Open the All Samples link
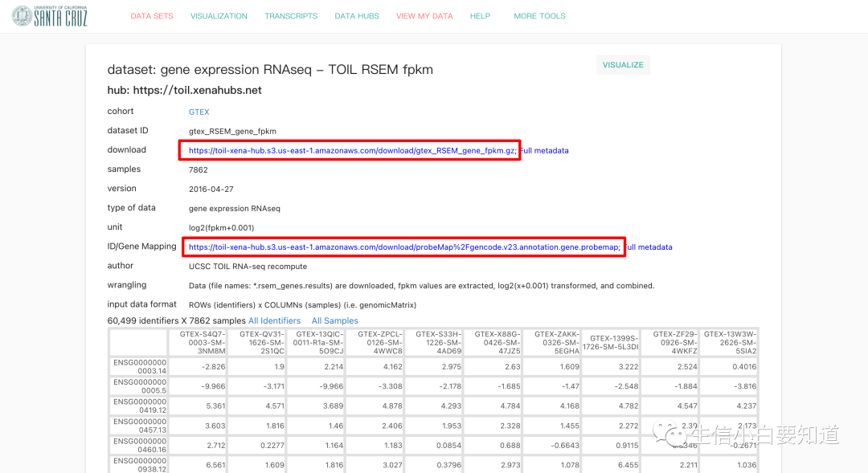The image size is (868, 473). 334,321
